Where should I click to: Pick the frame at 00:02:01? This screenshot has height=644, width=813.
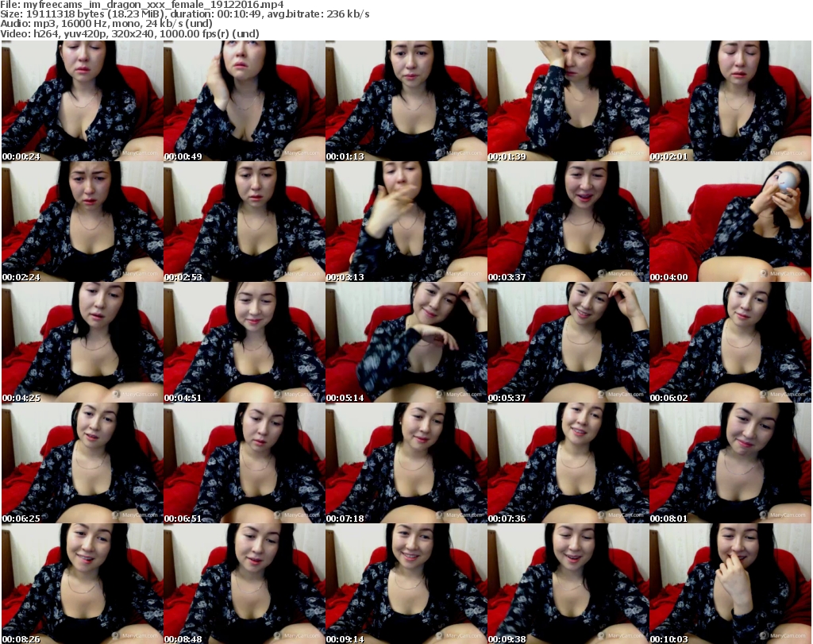pos(730,101)
